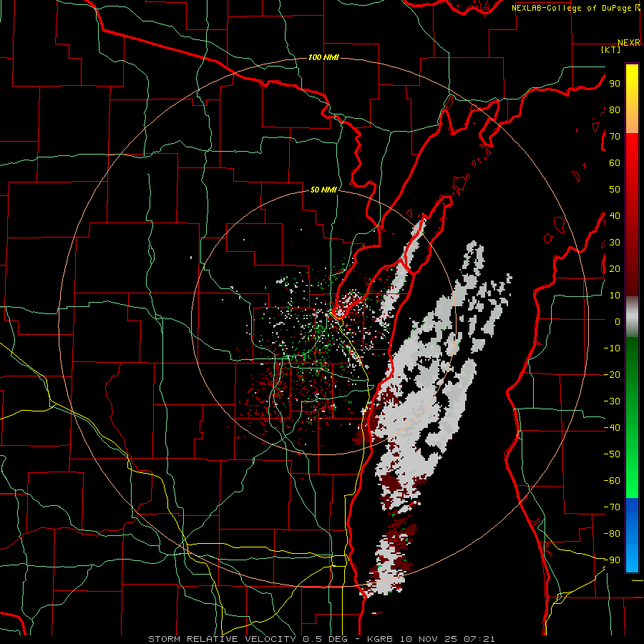Click the '-90' value on velocity scale
Viewport: 644px width, 644px height.
point(612,560)
